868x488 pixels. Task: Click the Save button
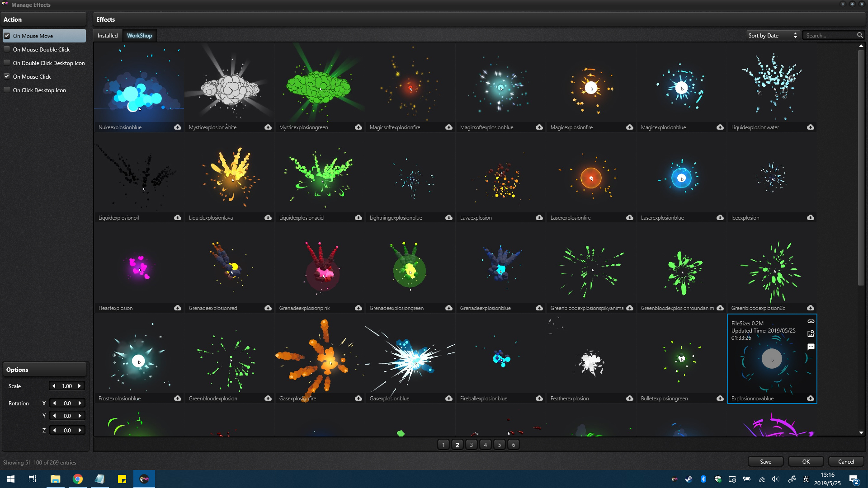click(x=765, y=461)
